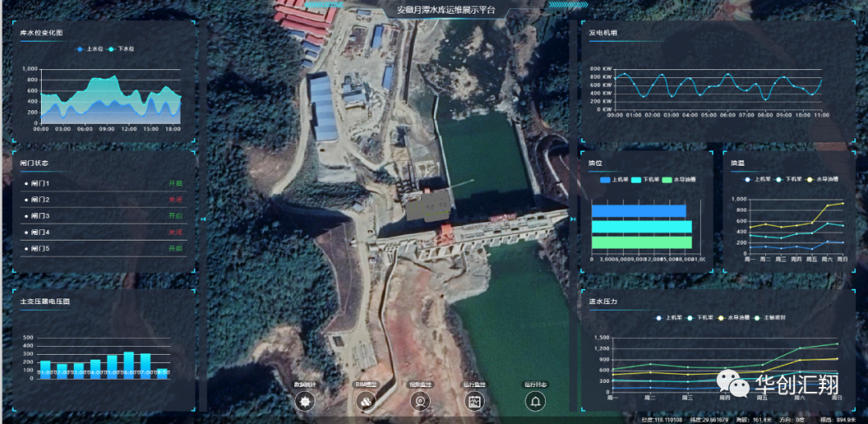Click green 水导油槽 swatch in 油位 legend
This screenshot has height=424, width=868.
[x=667, y=179]
